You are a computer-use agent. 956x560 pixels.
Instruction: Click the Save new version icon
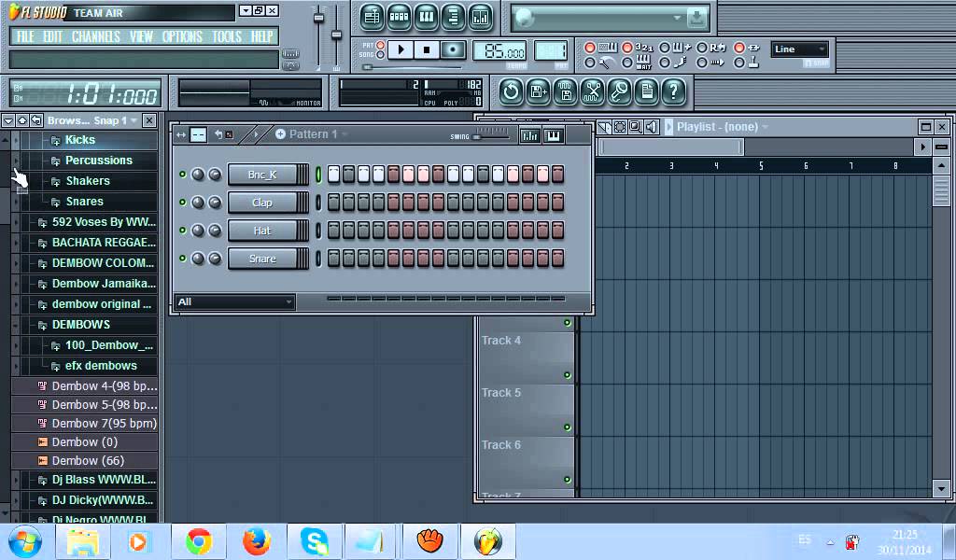tap(538, 92)
